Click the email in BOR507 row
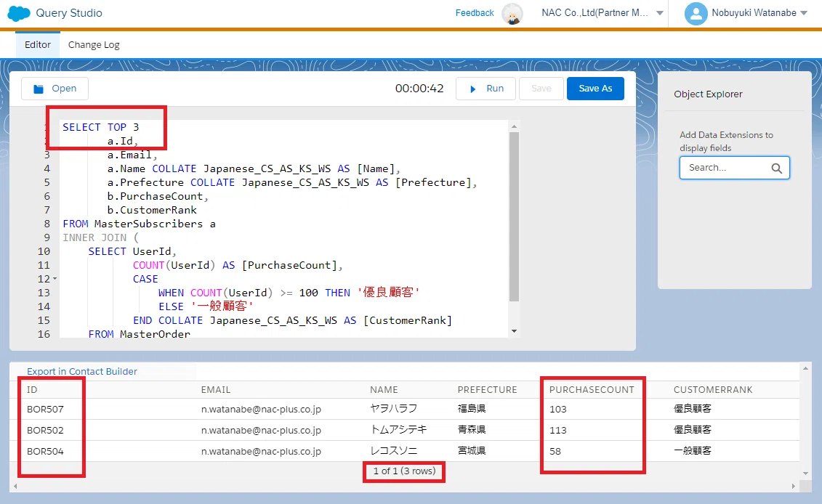This screenshot has width=822, height=504. click(x=261, y=409)
